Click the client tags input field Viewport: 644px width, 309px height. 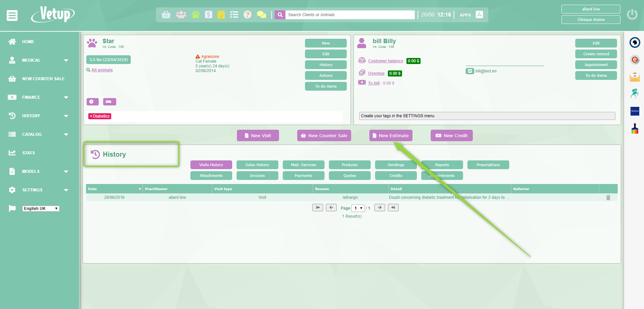[487, 116]
